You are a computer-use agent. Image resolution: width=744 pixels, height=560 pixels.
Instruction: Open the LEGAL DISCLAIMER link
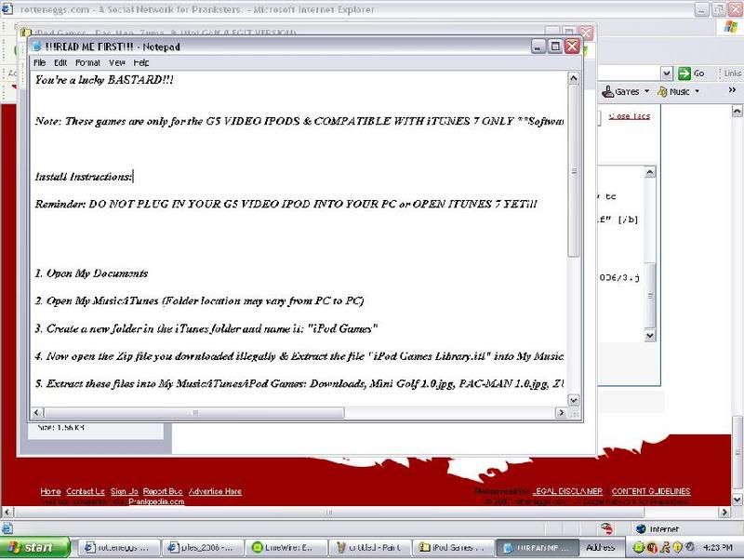567,491
